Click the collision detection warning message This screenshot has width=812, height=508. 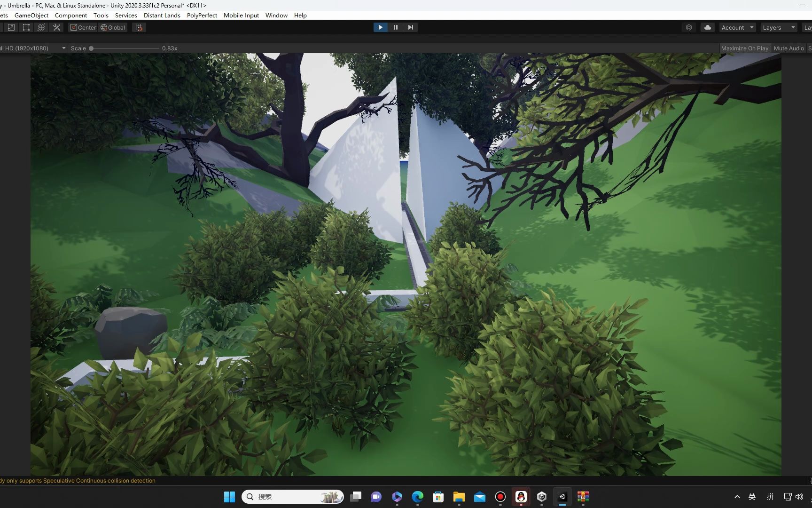(78, 480)
